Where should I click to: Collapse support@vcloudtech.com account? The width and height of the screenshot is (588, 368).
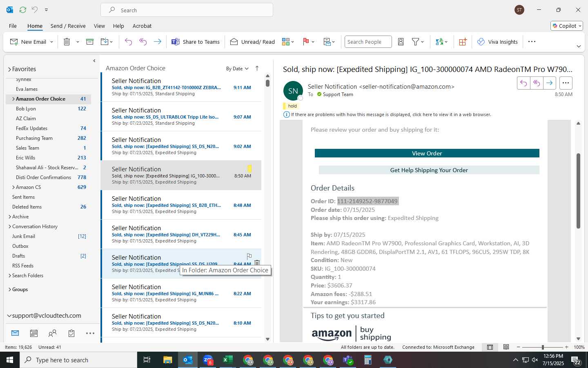(9, 316)
